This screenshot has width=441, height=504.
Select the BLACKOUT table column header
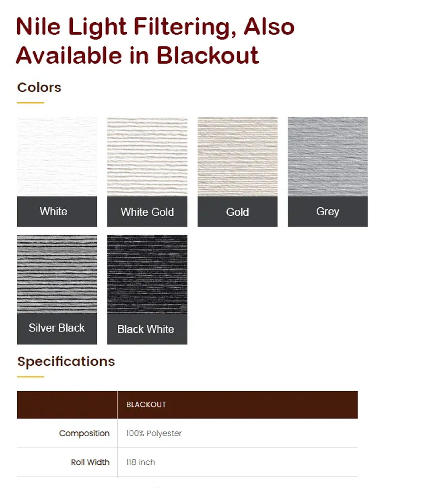click(146, 405)
